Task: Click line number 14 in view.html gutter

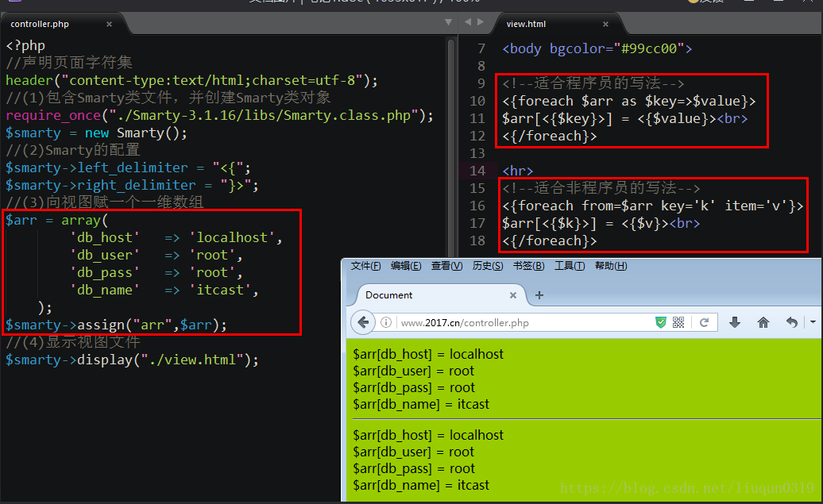Action: point(477,171)
